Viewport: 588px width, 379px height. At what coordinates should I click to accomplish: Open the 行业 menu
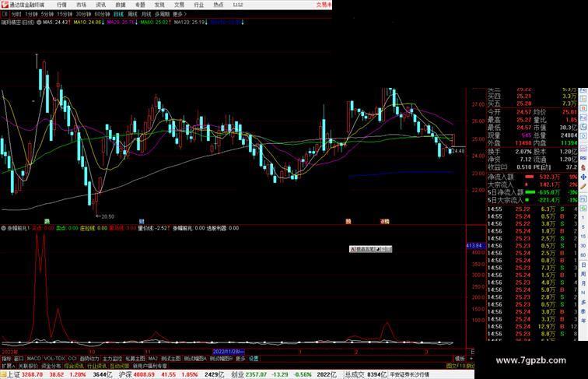click(x=199, y=5)
